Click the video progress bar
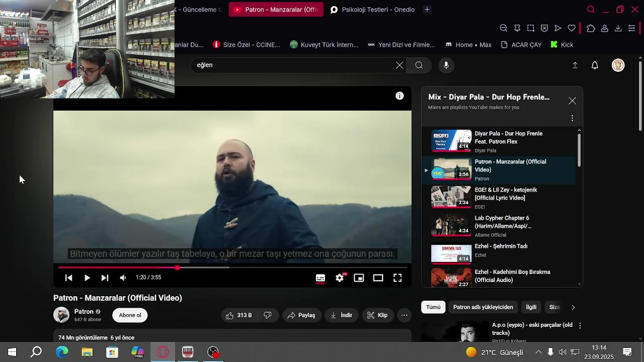 [x=232, y=267]
